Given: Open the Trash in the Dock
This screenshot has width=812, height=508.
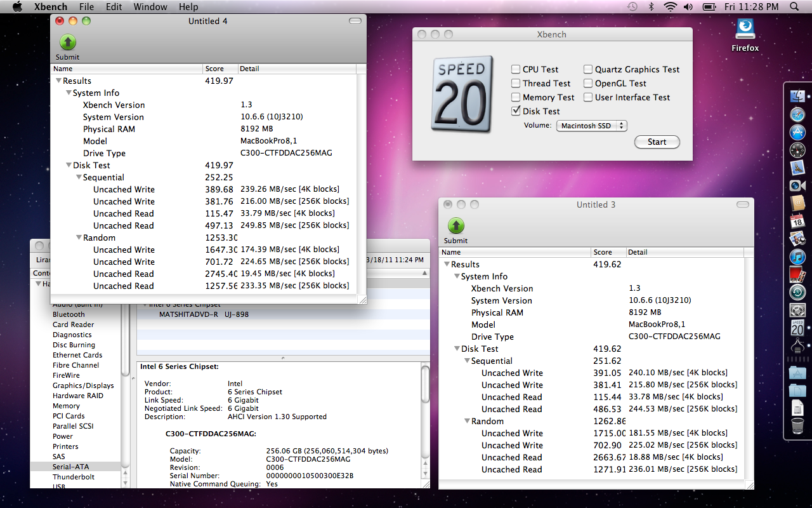Looking at the screenshot, I should coord(797,425).
